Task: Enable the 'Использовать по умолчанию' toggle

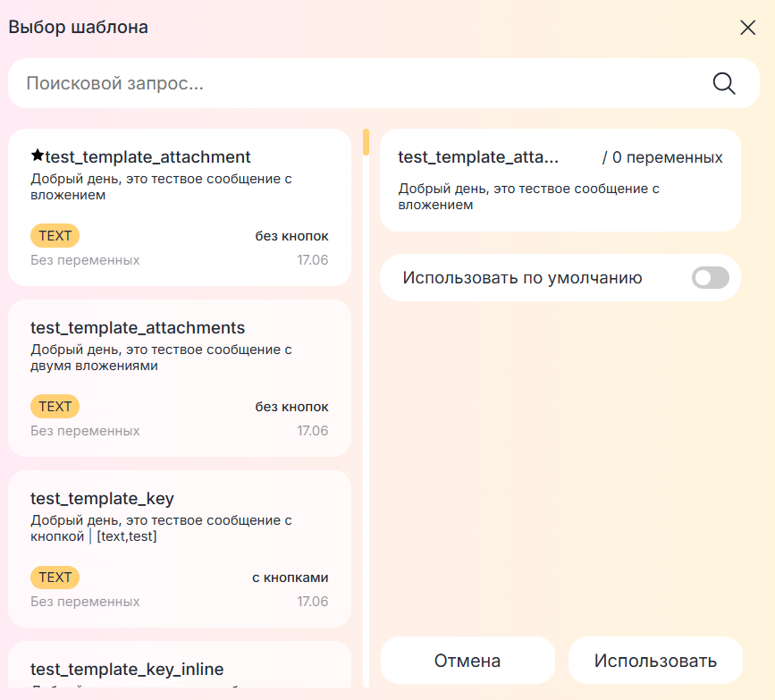Action: click(710, 278)
